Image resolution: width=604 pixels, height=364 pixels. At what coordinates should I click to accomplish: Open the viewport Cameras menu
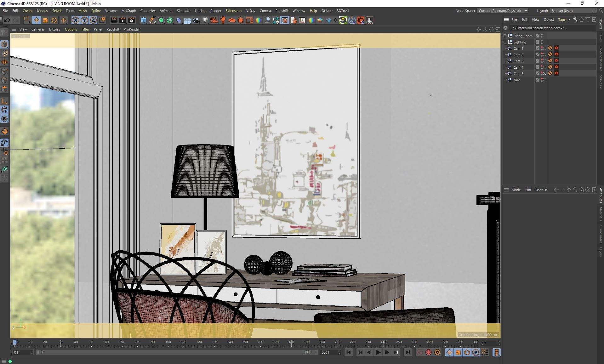pyautogui.click(x=38, y=29)
